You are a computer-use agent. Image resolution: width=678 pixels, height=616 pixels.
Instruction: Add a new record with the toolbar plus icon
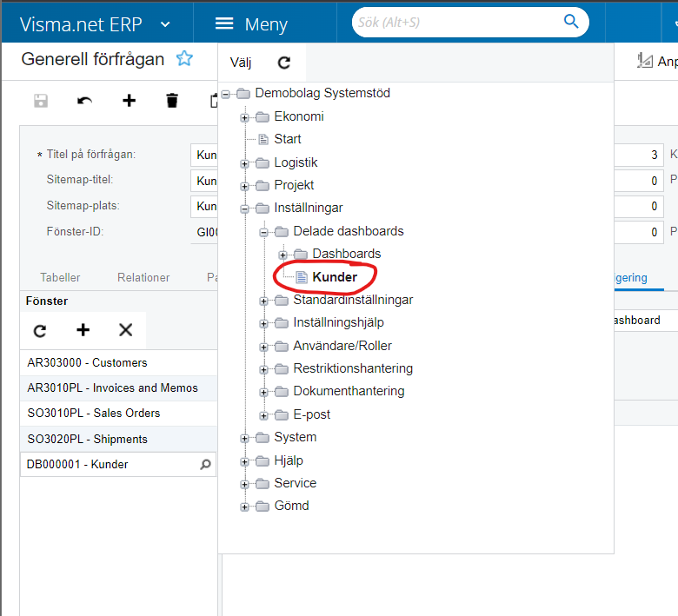click(129, 101)
